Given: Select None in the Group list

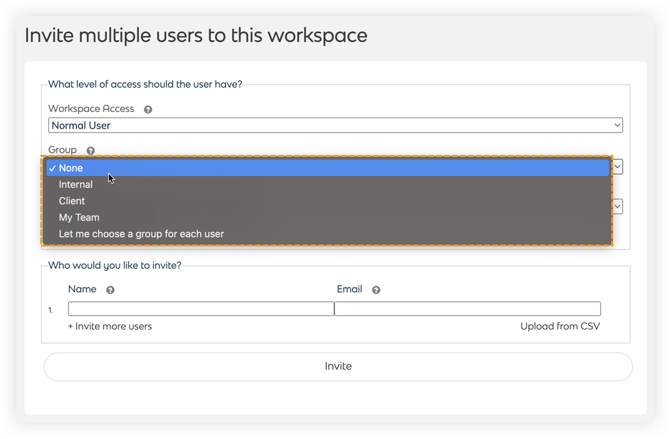Looking at the screenshot, I should click(x=328, y=168).
